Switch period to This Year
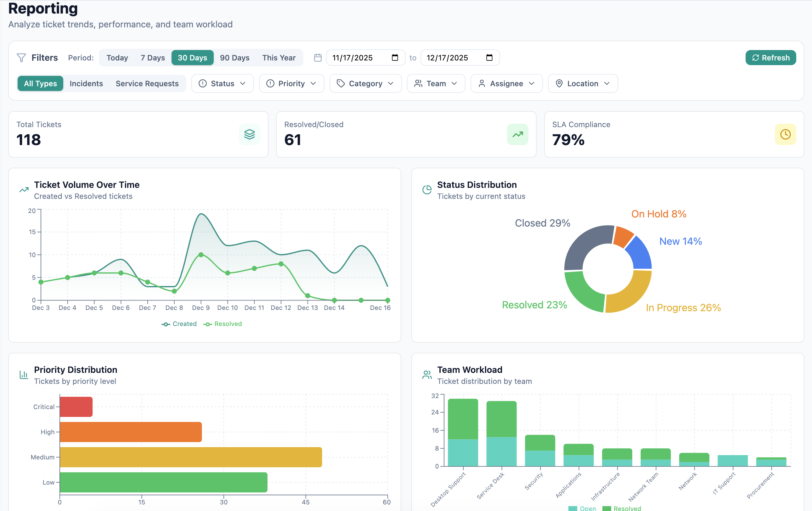This screenshot has width=812, height=511. 279,58
